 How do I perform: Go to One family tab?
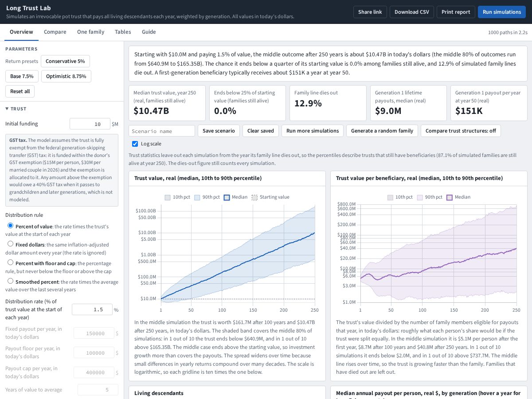point(90,32)
